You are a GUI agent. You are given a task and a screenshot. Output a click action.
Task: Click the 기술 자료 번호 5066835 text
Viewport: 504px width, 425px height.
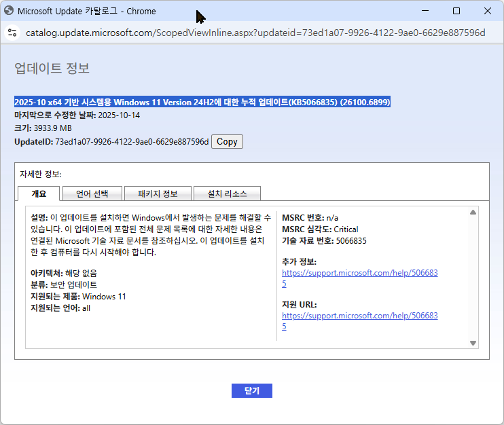[324, 241]
